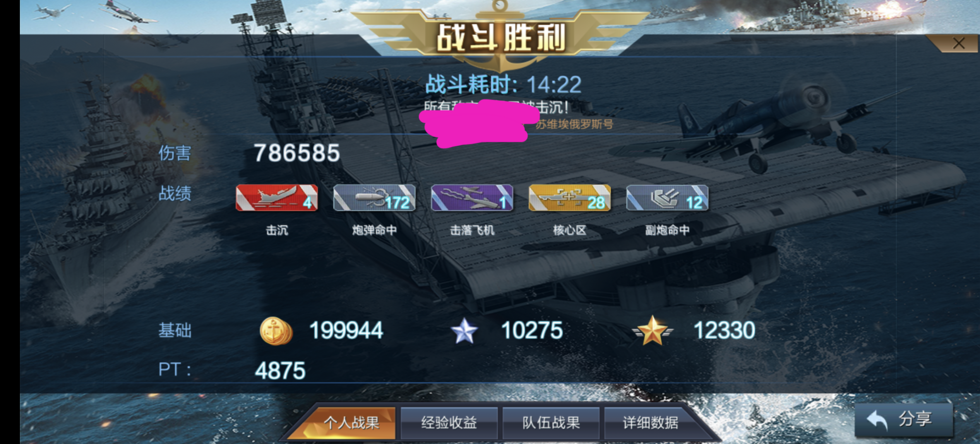Click the damage value 786585
980x444 pixels.
297,153
